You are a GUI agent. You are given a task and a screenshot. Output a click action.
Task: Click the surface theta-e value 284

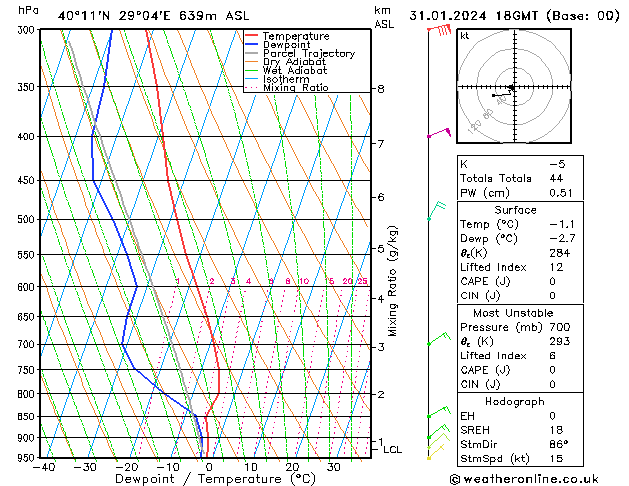pyautogui.click(x=560, y=253)
